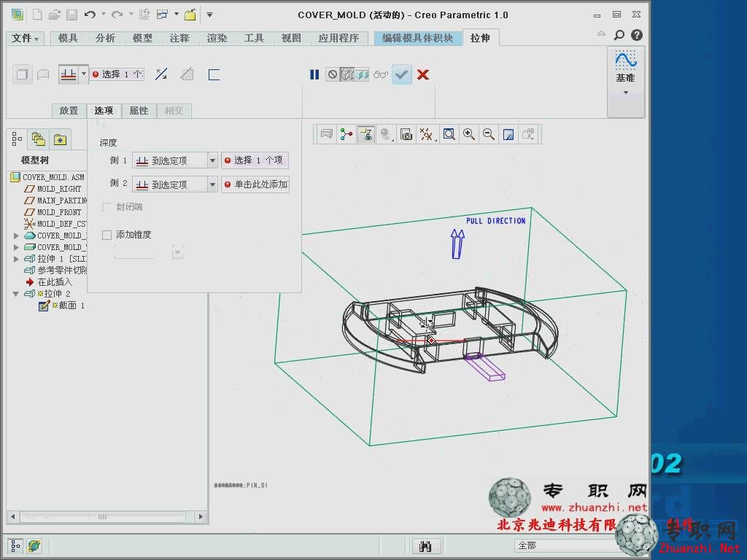Collapse the 拉伸 2 tree node
This screenshot has width=747, height=560.
coord(16,294)
